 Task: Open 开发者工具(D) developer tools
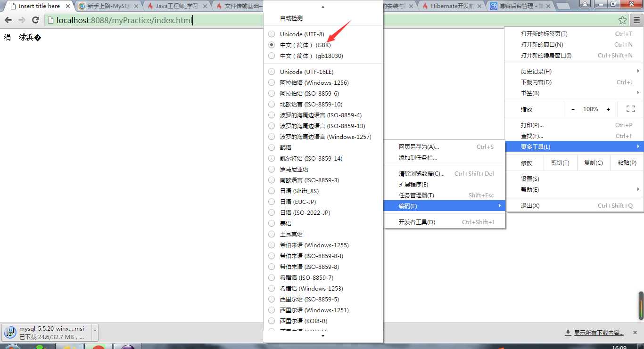[445, 222]
